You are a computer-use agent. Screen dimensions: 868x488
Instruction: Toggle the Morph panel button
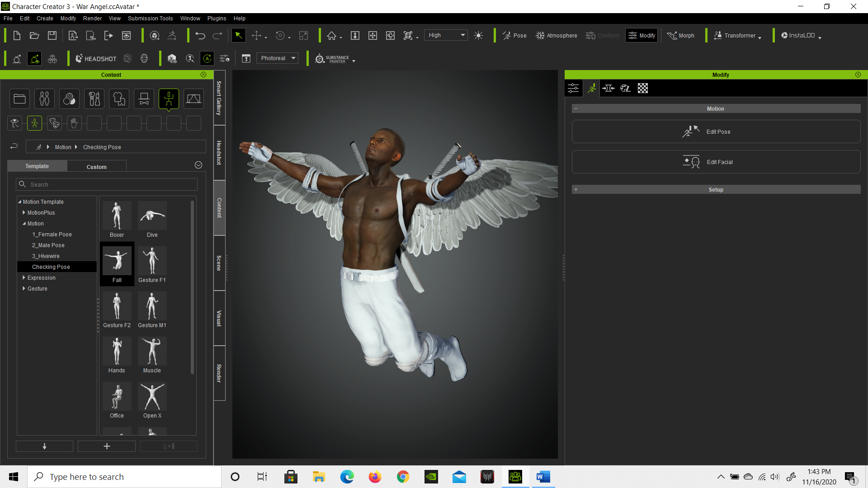point(681,36)
